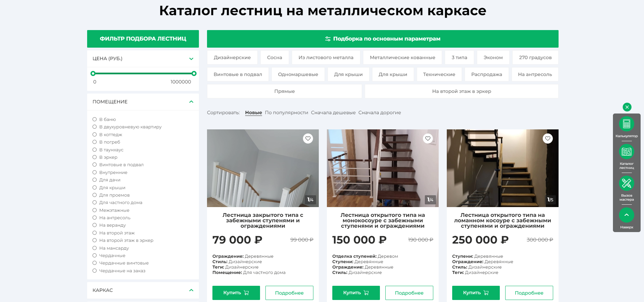Click the Наверх up-arrow icon
The height and width of the screenshot is (302, 644).
[x=626, y=215]
